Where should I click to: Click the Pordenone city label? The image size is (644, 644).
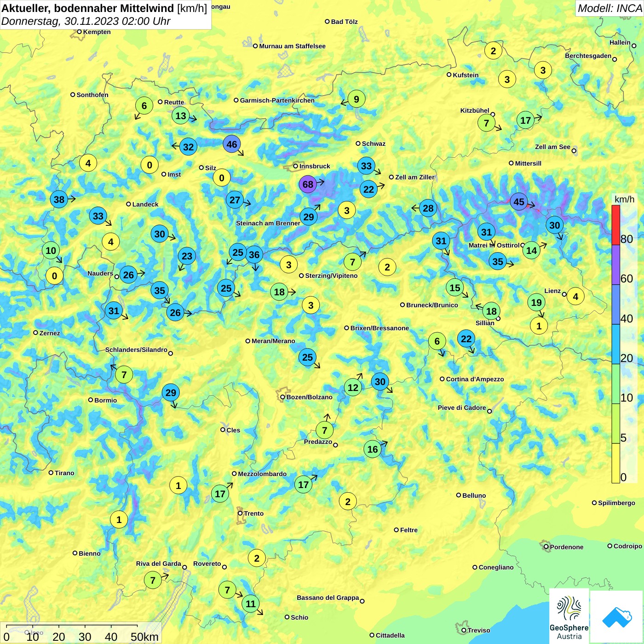pos(567,547)
